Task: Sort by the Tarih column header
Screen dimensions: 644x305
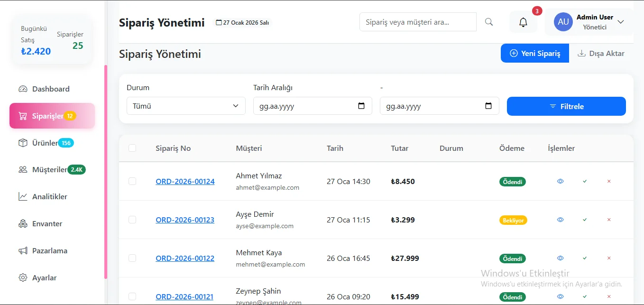Action: [335, 148]
